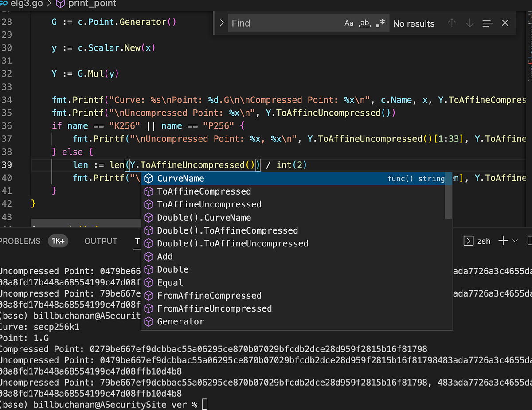Click the icon beside FromAffineCompressed suggestion

pos(149,296)
